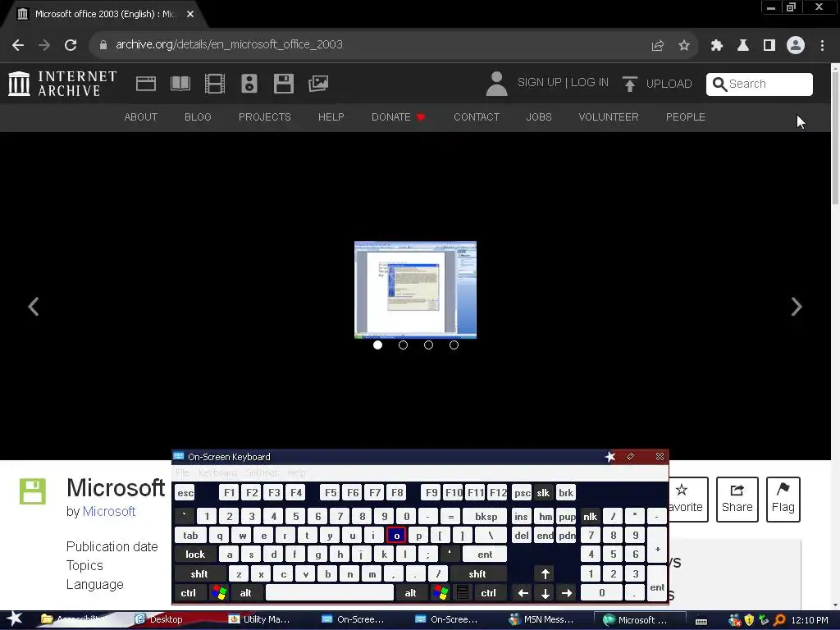Click the browser reload button

click(71, 45)
